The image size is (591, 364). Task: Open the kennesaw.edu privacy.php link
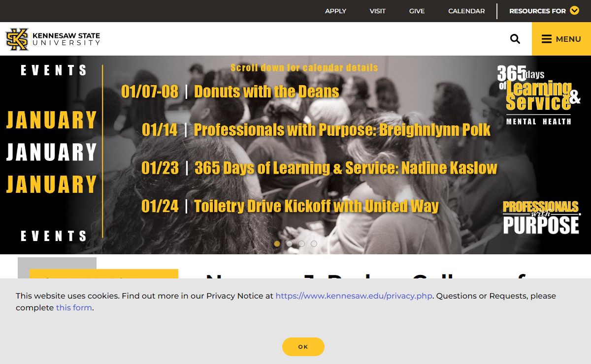pos(354,296)
